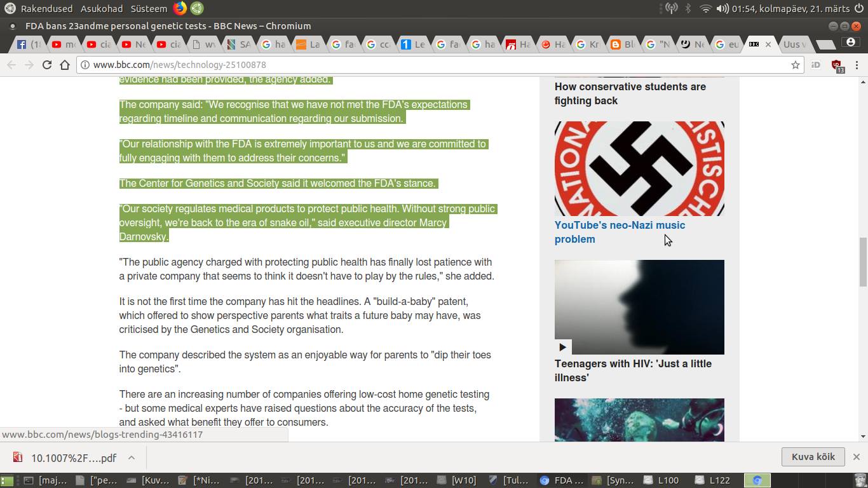Switch to the 'Uus v' tab

click(x=793, y=44)
